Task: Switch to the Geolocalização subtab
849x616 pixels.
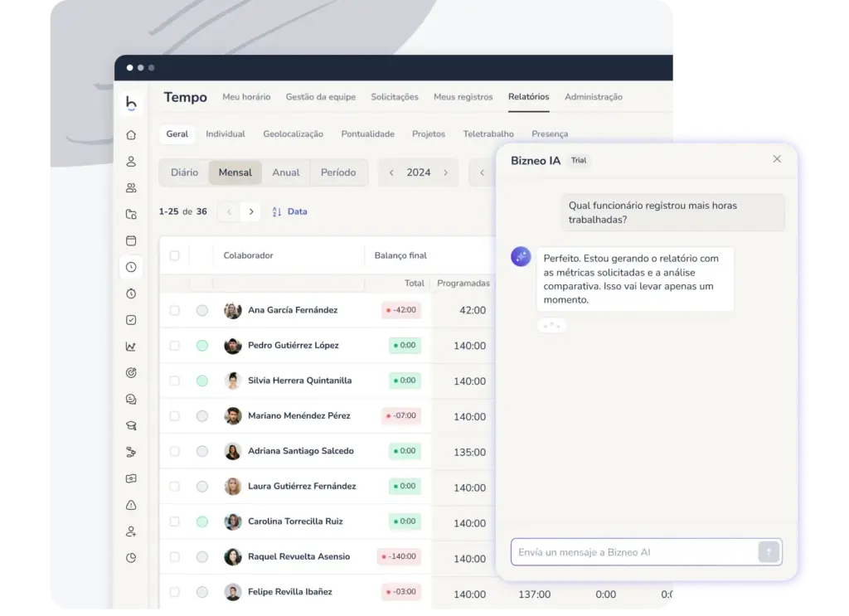Action: [x=293, y=133]
